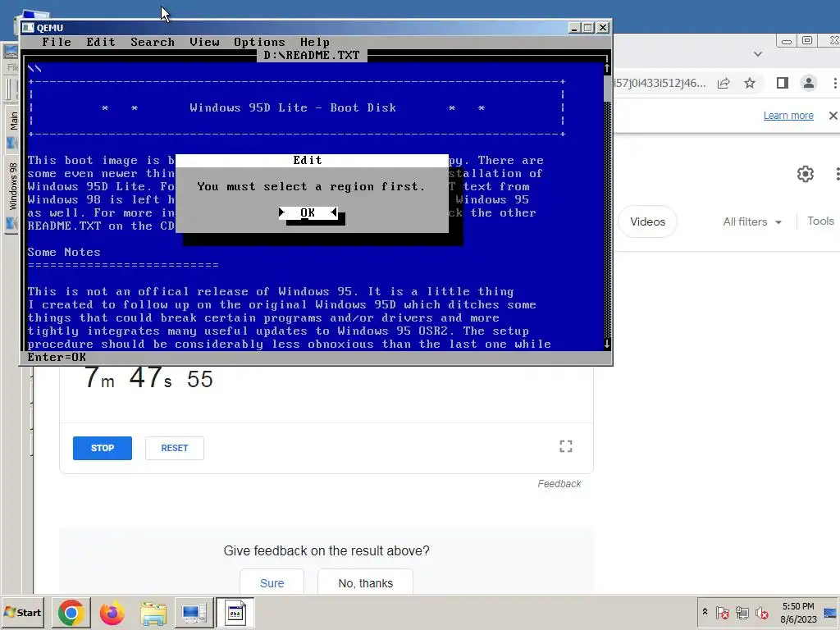Image resolution: width=840 pixels, height=630 pixels.
Task: Share this page from Chrome address bar
Action: pyautogui.click(x=724, y=83)
